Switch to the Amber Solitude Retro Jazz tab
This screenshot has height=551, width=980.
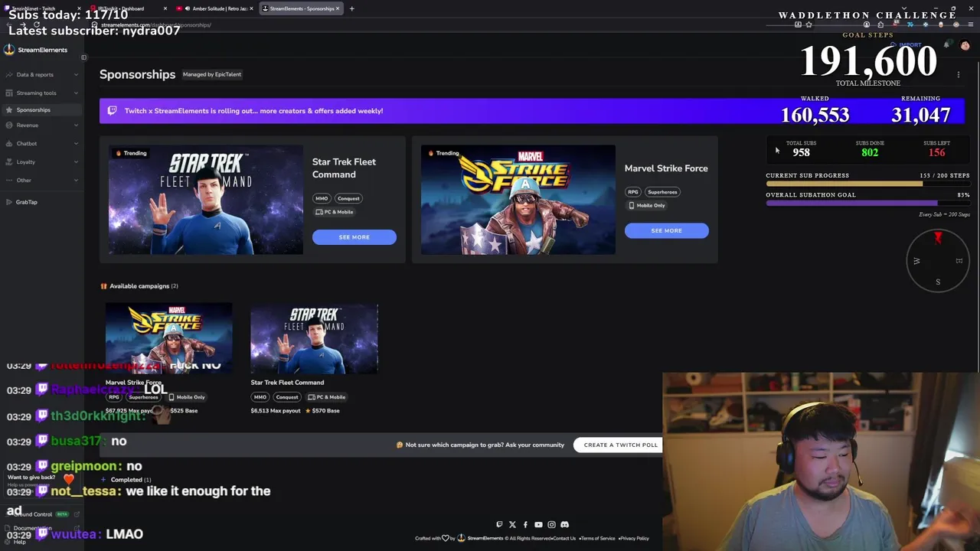tap(214, 8)
